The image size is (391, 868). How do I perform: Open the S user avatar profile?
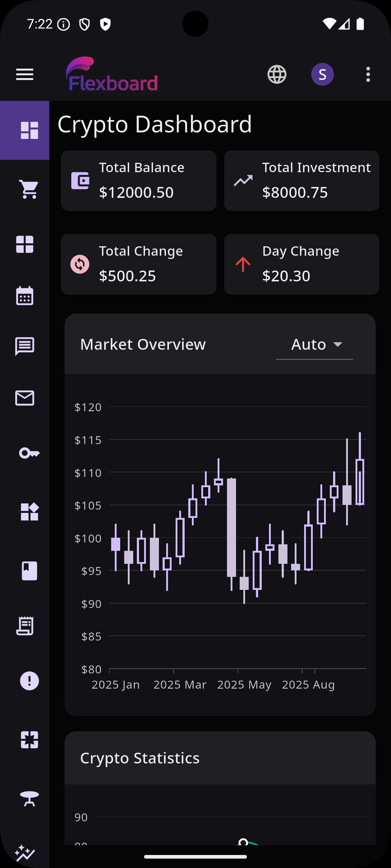[x=322, y=75]
